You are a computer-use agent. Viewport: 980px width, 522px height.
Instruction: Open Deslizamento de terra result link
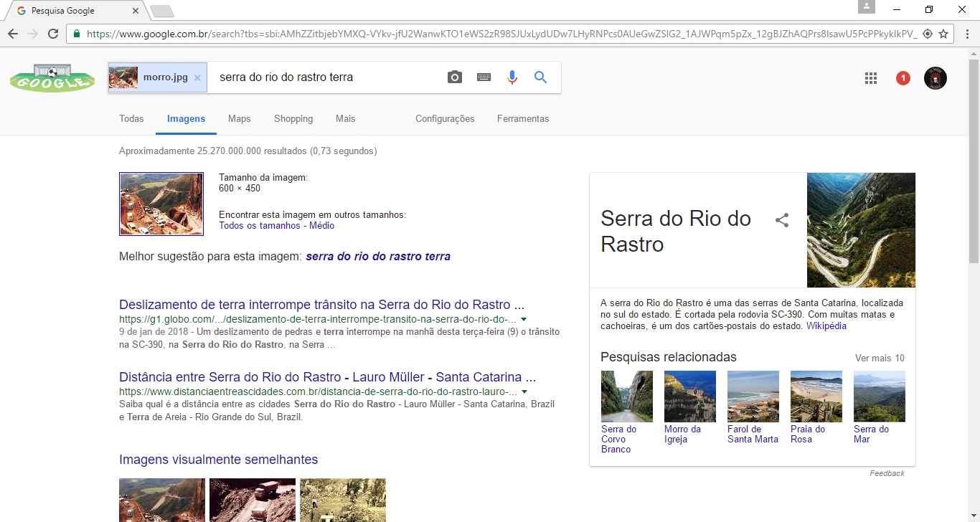[322, 304]
